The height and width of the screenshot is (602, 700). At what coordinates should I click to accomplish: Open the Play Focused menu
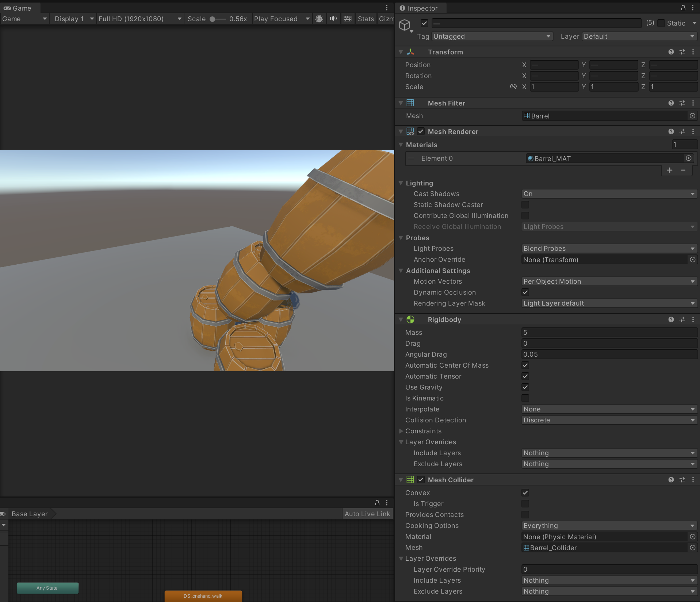pos(282,19)
